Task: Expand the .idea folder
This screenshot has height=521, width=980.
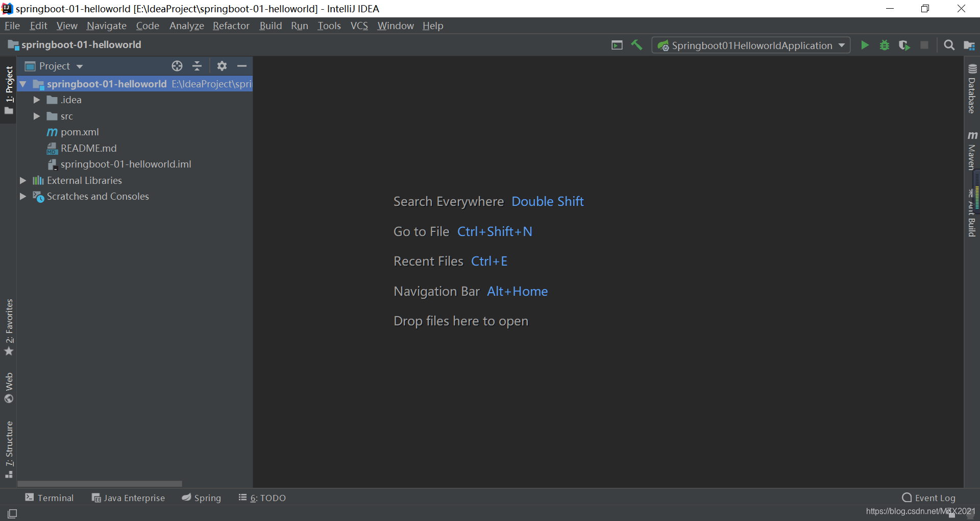Action: tap(36, 100)
